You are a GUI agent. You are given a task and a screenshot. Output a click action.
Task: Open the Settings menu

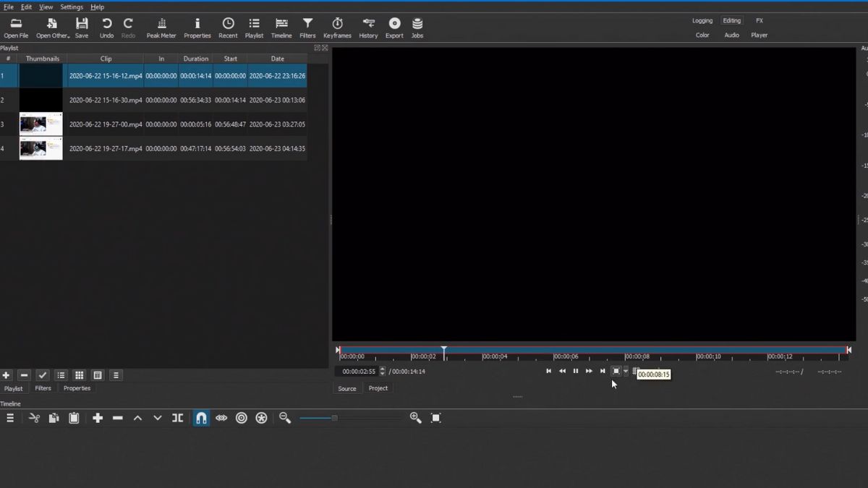pyautogui.click(x=72, y=7)
